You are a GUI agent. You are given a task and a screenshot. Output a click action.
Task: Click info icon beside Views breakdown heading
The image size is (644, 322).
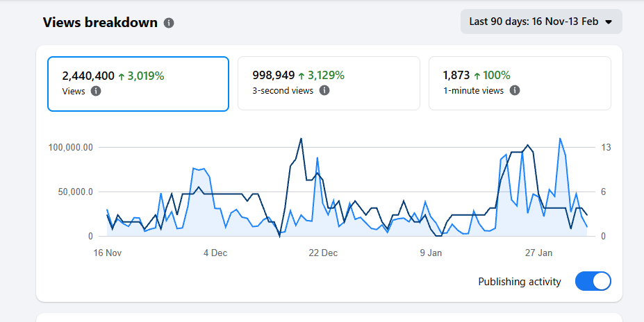(169, 23)
